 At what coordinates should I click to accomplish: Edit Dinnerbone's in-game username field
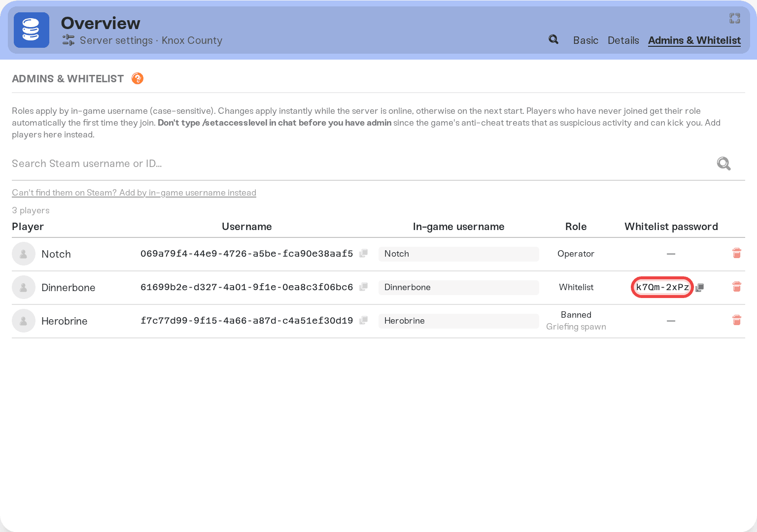[458, 287]
